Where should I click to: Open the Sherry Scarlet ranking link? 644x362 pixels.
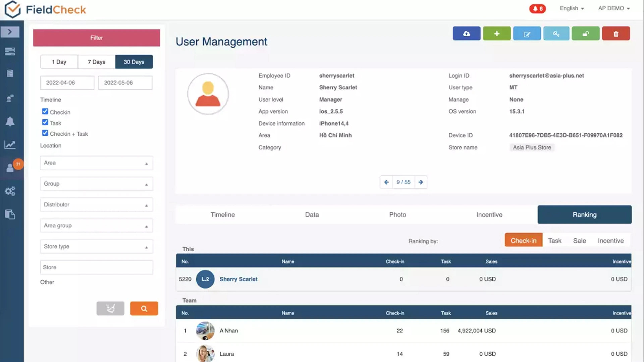pyautogui.click(x=238, y=279)
